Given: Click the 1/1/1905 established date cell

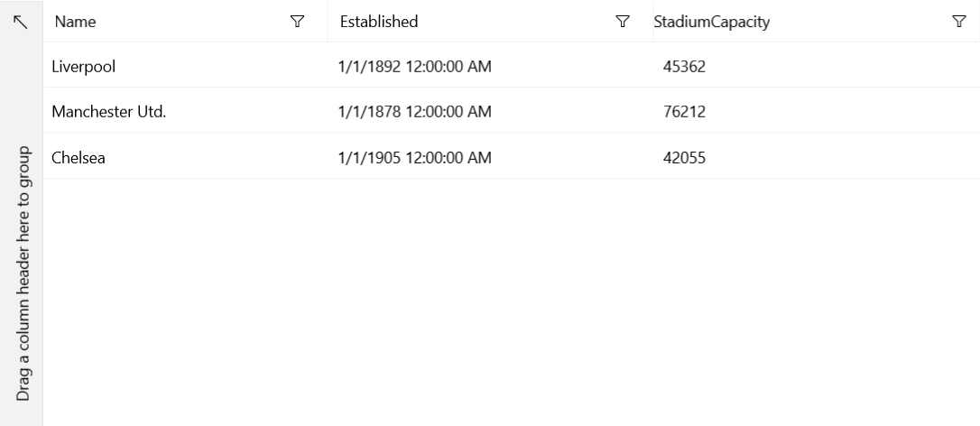Looking at the screenshot, I should [x=415, y=158].
